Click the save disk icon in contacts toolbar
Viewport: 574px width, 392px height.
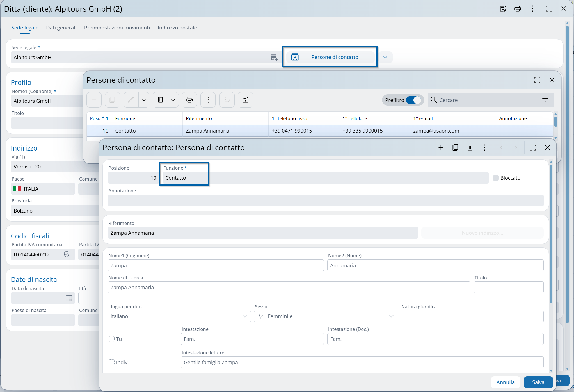[x=245, y=100]
